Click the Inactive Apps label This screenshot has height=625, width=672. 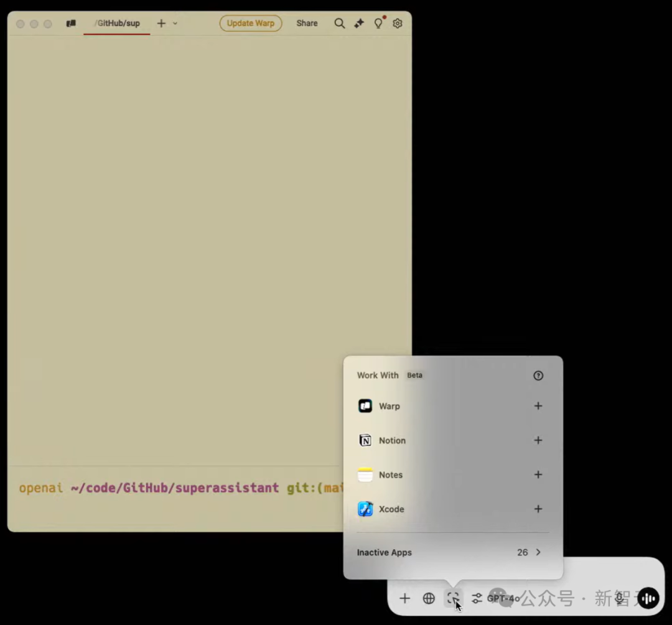pos(385,553)
